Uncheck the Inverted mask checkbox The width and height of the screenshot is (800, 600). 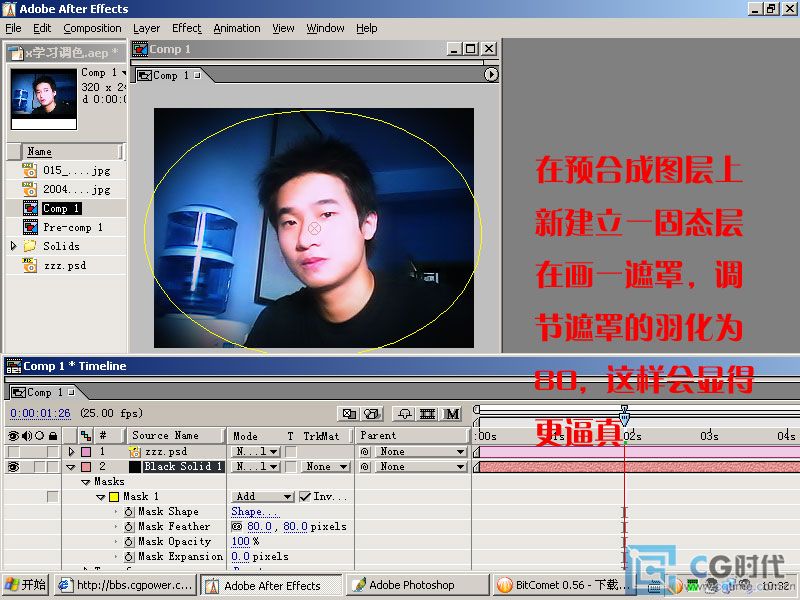click(x=305, y=496)
